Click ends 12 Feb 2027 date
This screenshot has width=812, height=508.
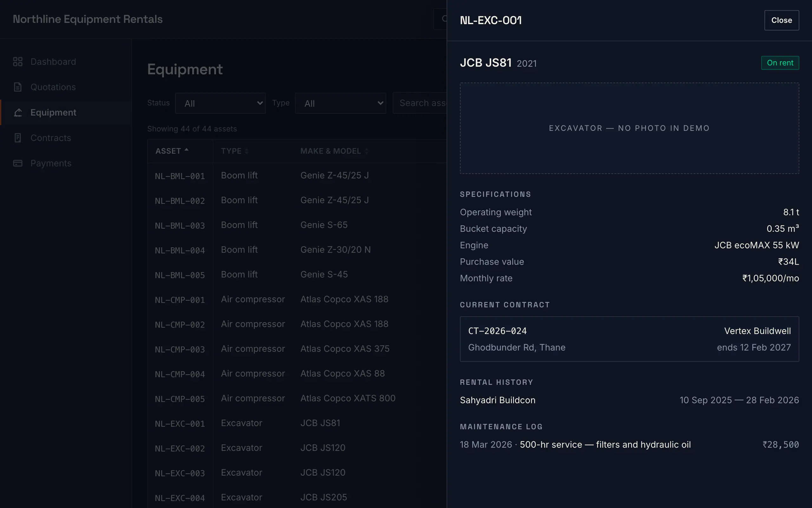click(x=754, y=347)
